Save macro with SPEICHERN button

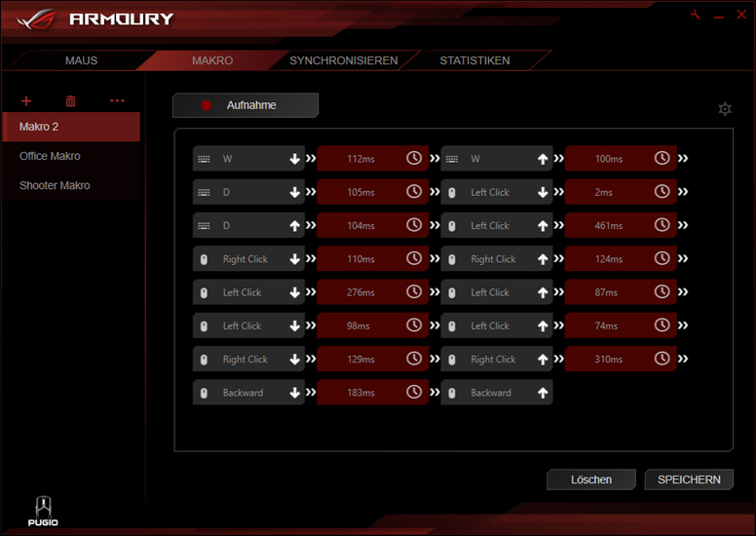tap(689, 479)
